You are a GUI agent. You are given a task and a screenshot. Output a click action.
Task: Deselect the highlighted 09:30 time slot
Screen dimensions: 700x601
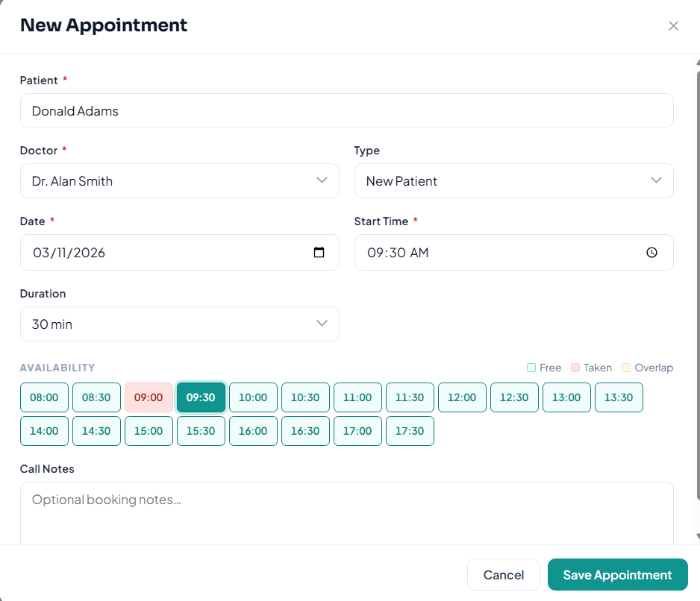pos(201,397)
